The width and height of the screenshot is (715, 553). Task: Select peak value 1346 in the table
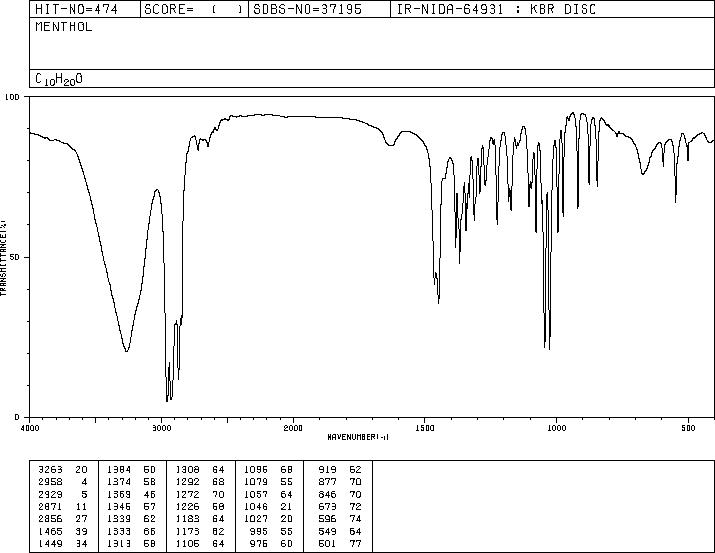(119, 506)
